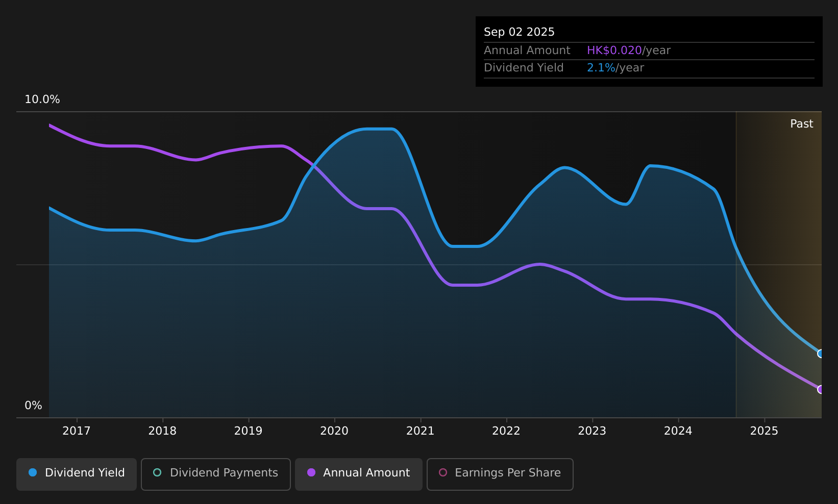Click the 2022 x-axis label
Viewport: 838px width, 504px height.
[x=506, y=431]
